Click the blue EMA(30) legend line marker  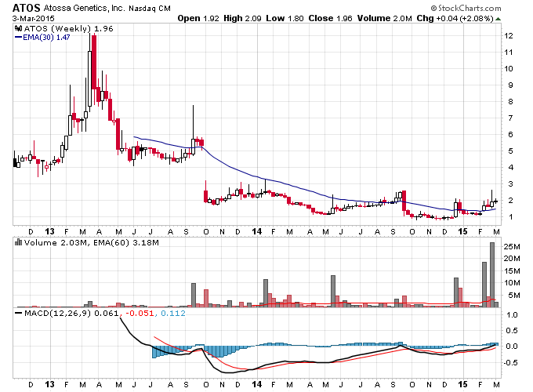[18, 38]
